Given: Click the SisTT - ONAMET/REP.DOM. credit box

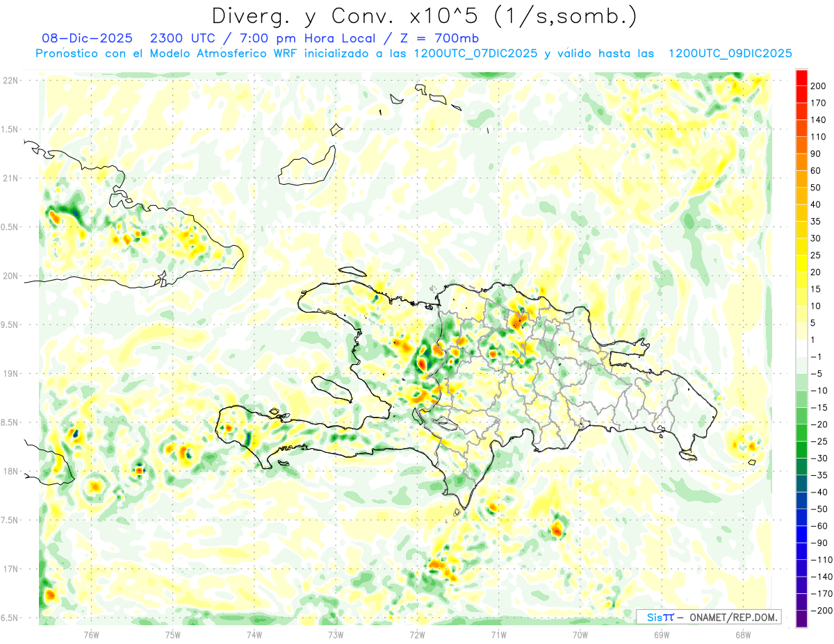Looking at the screenshot, I should pos(709,617).
